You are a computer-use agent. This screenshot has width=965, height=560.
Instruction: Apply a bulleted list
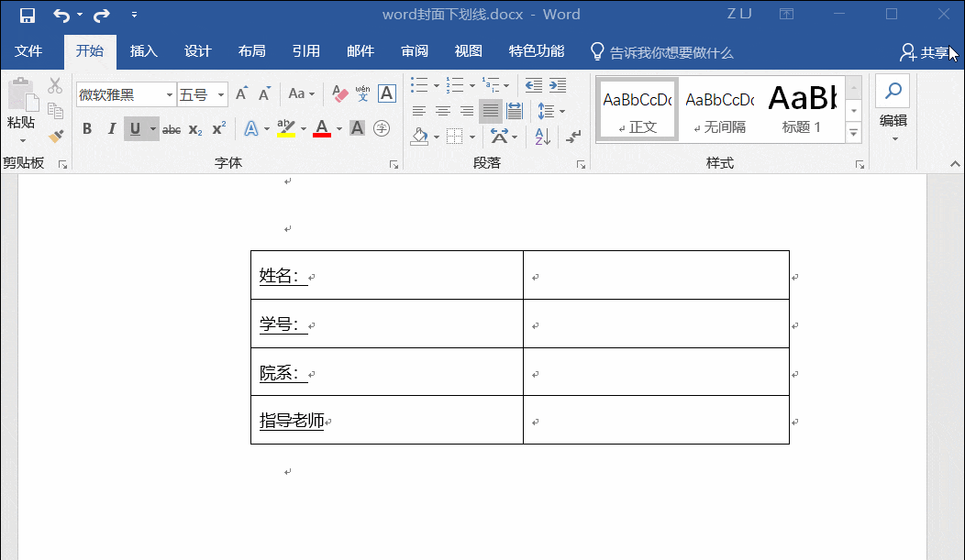pos(419,85)
